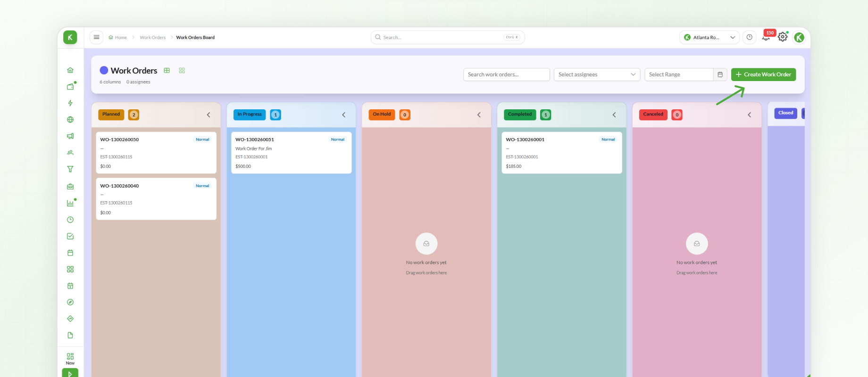Open the settings gear icon
Image resolution: width=868 pixels, height=377 pixels.
point(783,37)
